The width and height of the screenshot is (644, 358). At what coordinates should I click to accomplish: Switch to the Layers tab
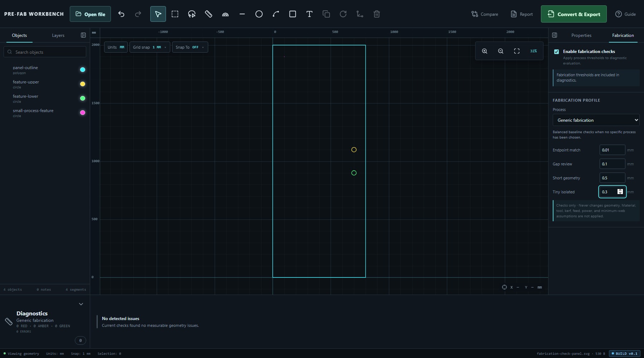click(58, 35)
